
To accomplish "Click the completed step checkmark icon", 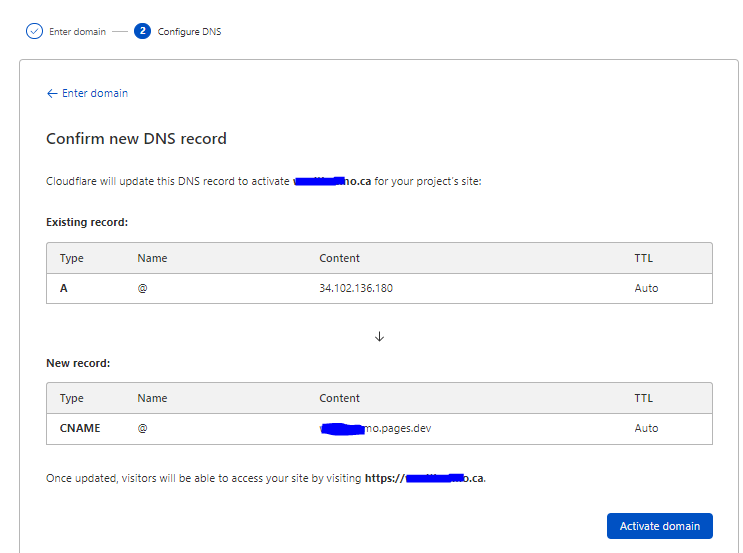I will (x=34, y=31).
